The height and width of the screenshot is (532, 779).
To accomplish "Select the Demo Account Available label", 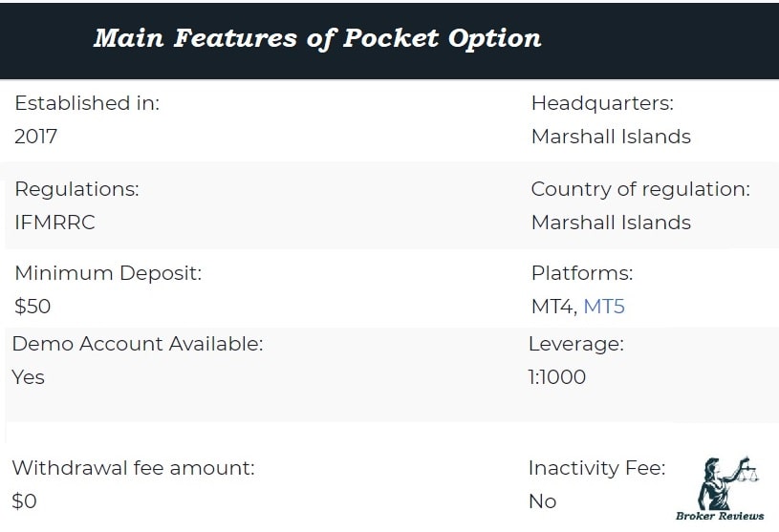I will click(x=138, y=344).
